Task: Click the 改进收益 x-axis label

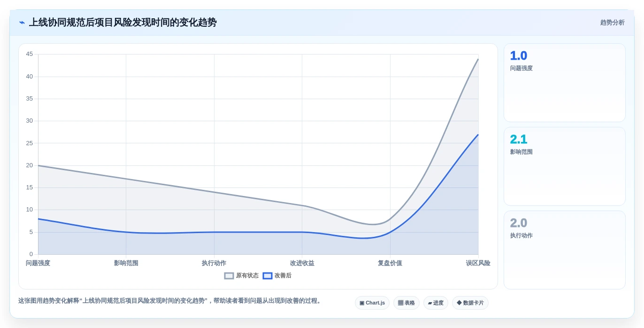Action: 302,263
